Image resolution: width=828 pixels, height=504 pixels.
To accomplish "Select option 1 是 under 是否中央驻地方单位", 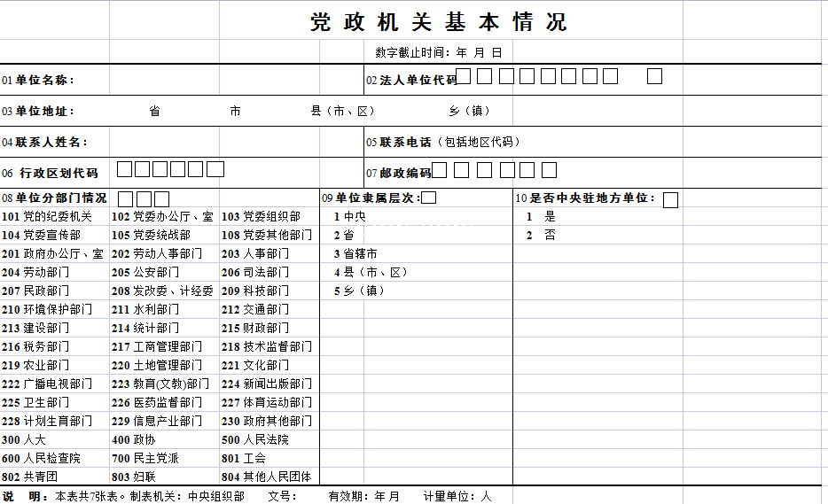I will [542, 216].
